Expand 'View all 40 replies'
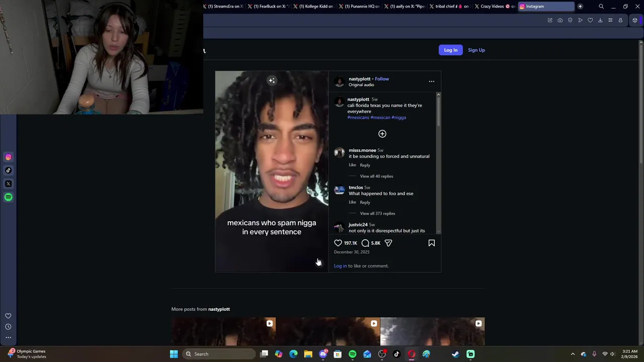 (376, 176)
